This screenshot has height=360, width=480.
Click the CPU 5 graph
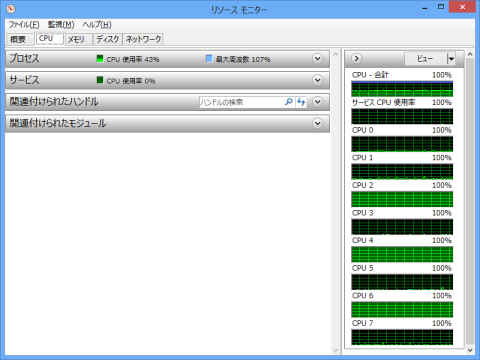(402, 282)
